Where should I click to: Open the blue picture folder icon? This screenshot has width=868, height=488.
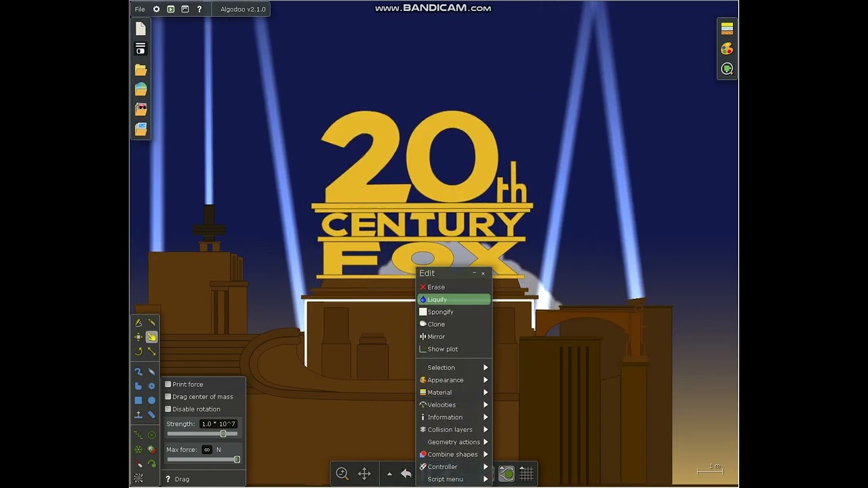pyautogui.click(x=140, y=129)
